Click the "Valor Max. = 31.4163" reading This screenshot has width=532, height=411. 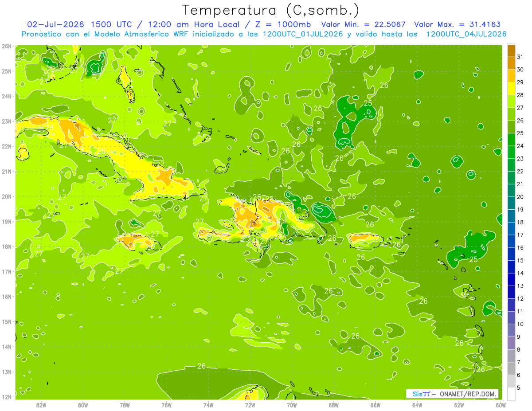[457, 24]
